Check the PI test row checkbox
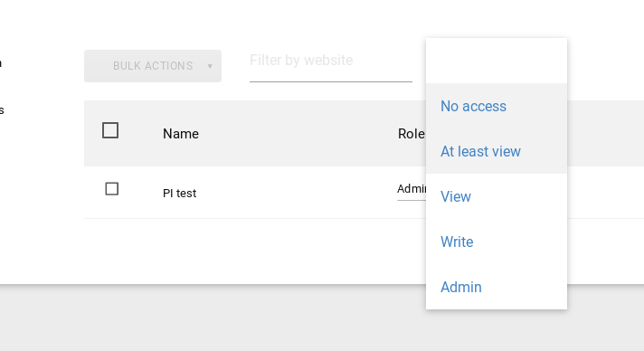Image resolution: width=644 pixels, height=351 pixels. click(112, 189)
